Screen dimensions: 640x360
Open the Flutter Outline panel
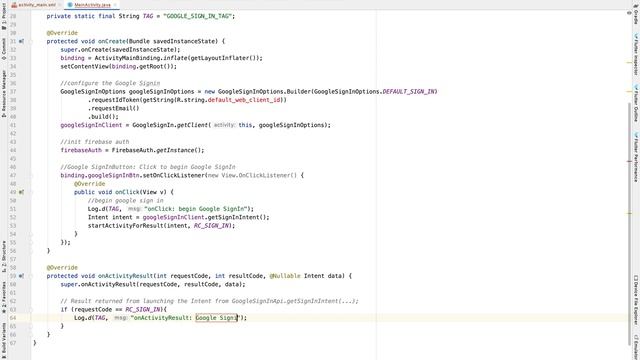pos(636,104)
